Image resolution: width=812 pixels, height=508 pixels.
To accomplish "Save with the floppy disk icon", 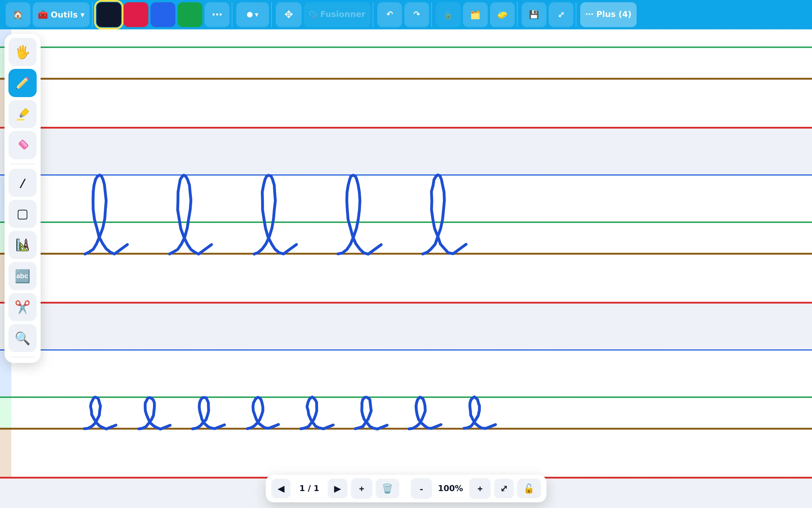I will tap(534, 14).
